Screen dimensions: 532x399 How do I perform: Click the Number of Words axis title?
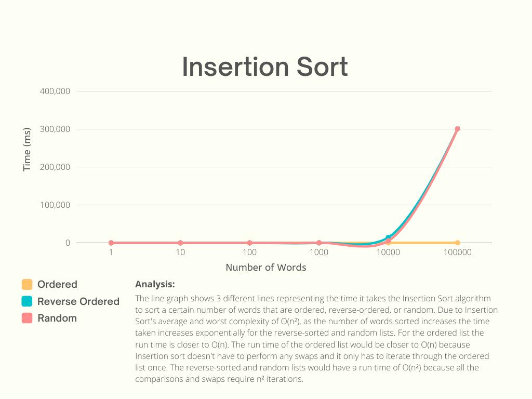(266, 268)
